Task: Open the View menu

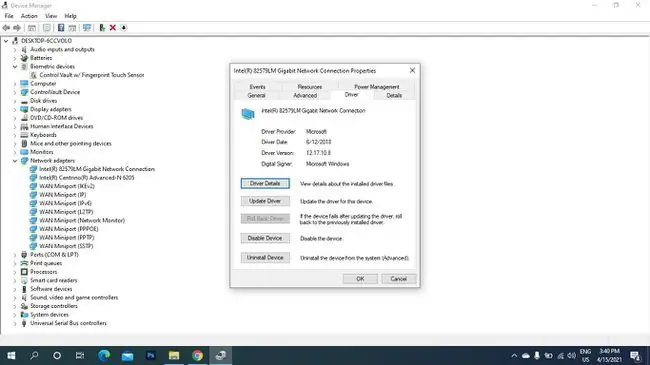Action: (51, 16)
